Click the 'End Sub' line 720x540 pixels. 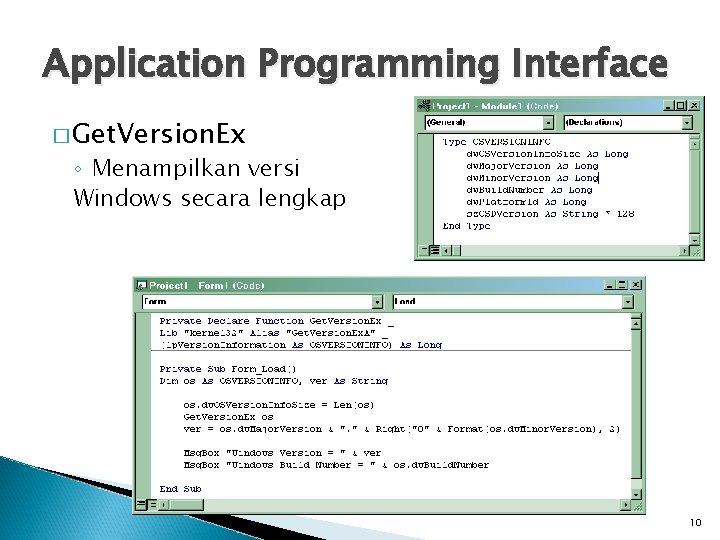point(180,489)
